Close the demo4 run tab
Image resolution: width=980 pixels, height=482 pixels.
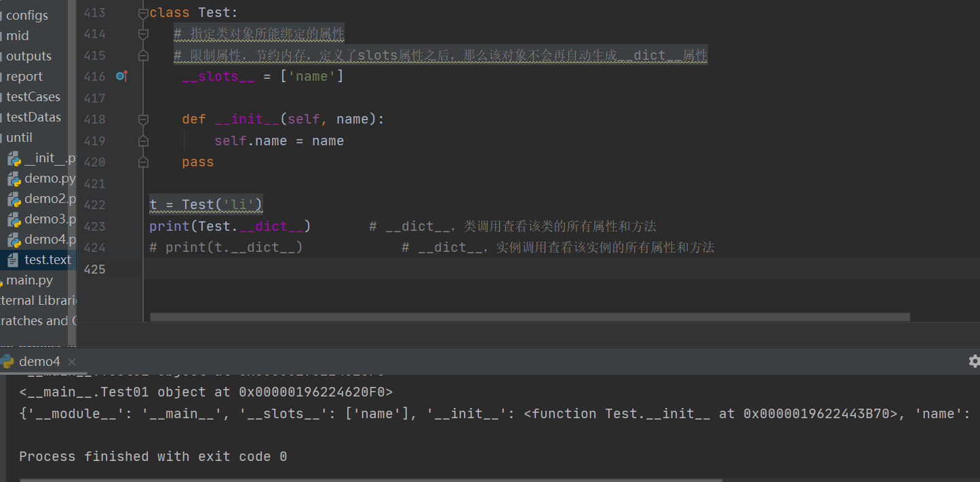pos(72,362)
